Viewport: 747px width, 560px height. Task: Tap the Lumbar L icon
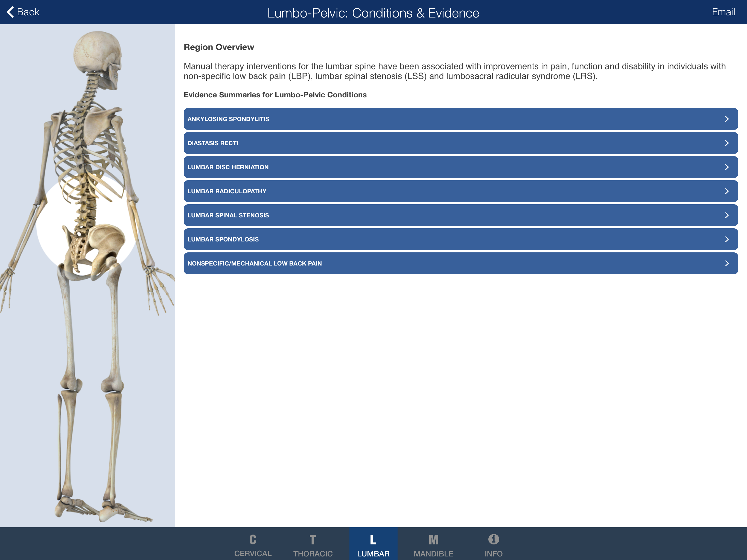tap(373, 539)
